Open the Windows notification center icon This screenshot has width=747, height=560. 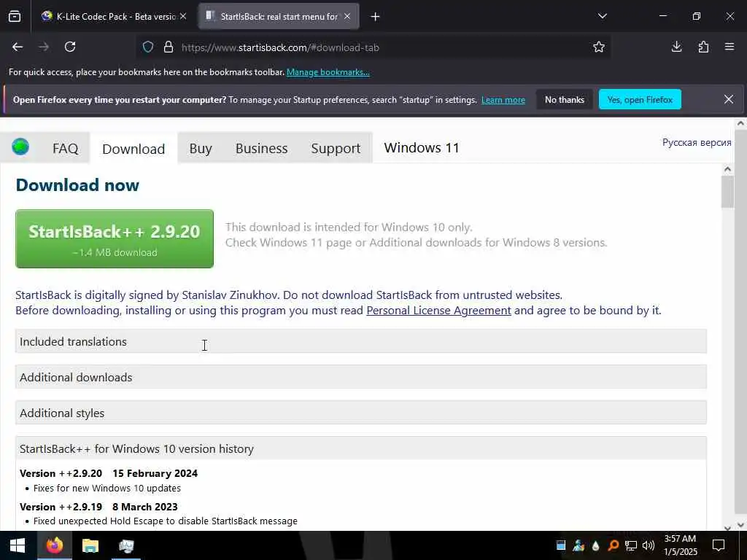point(719,545)
